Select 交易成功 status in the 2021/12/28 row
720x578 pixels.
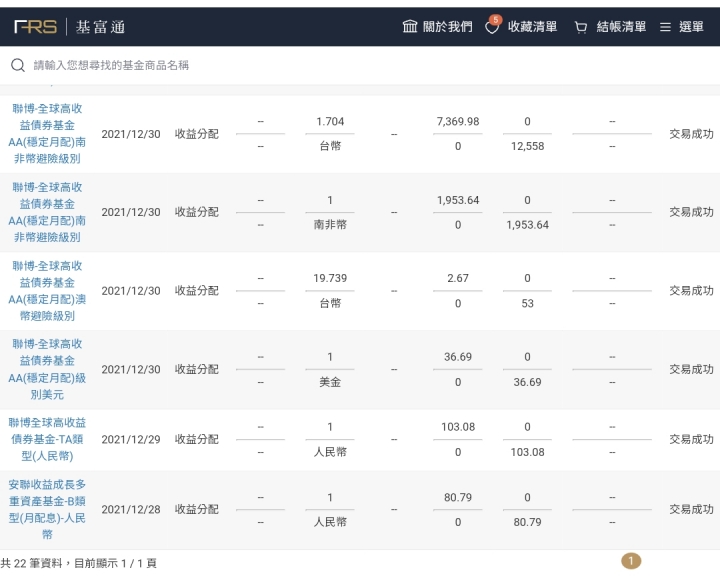click(x=691, y=509)
